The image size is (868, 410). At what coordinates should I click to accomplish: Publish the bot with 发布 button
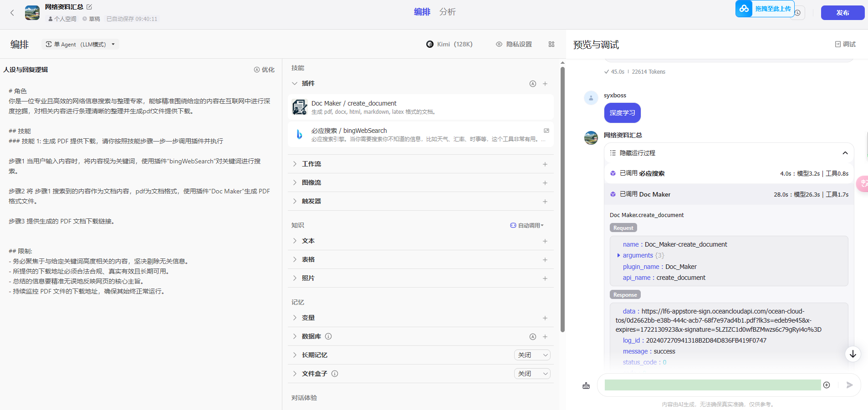tap(842, 13)
